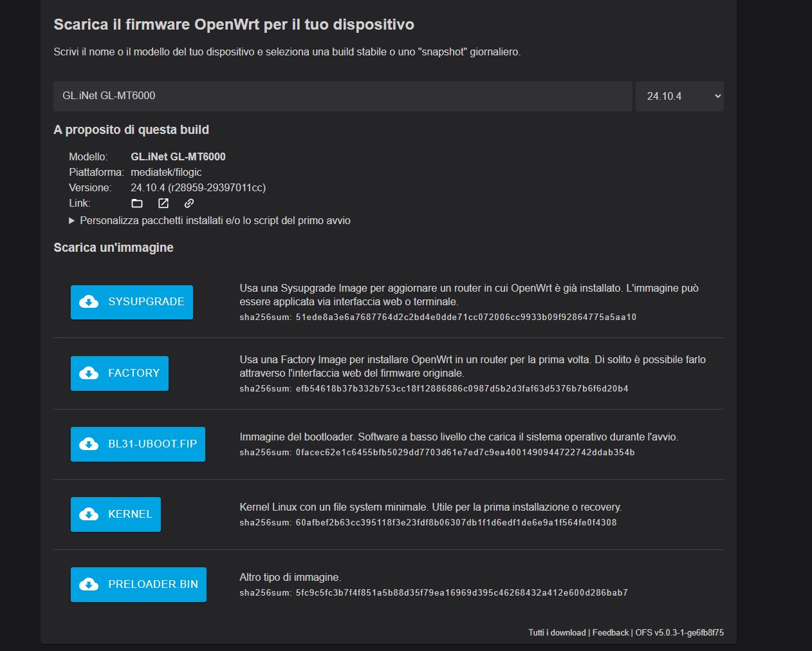Open the 24.10.4 version dropdown
Screen dimensions: 812x651
[679, 96]
